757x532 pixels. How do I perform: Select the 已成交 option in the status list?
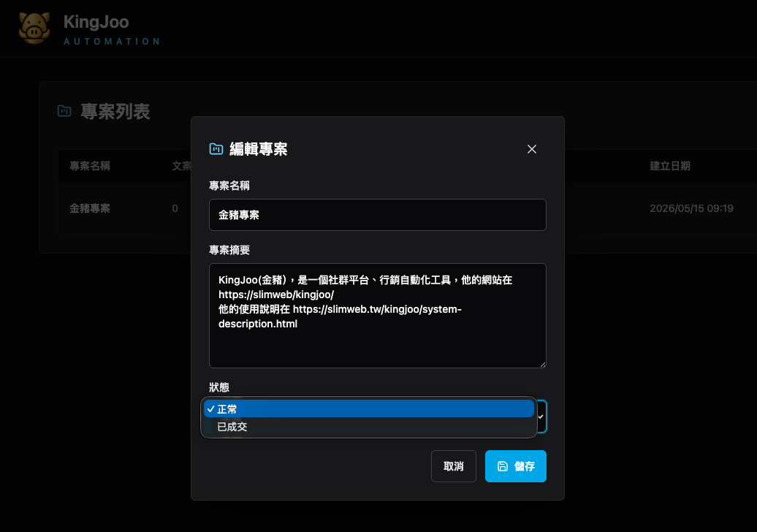pos(369,427)
